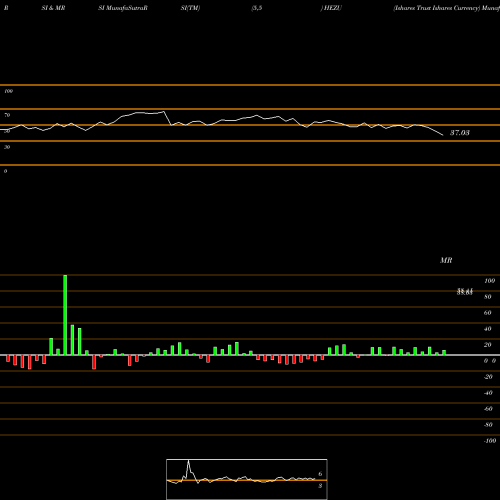Image resolution: width=500 pixels, height=500 pixels.
Task: Click the 'SI(TM)' header label
Action: click(x=190, y=8)
